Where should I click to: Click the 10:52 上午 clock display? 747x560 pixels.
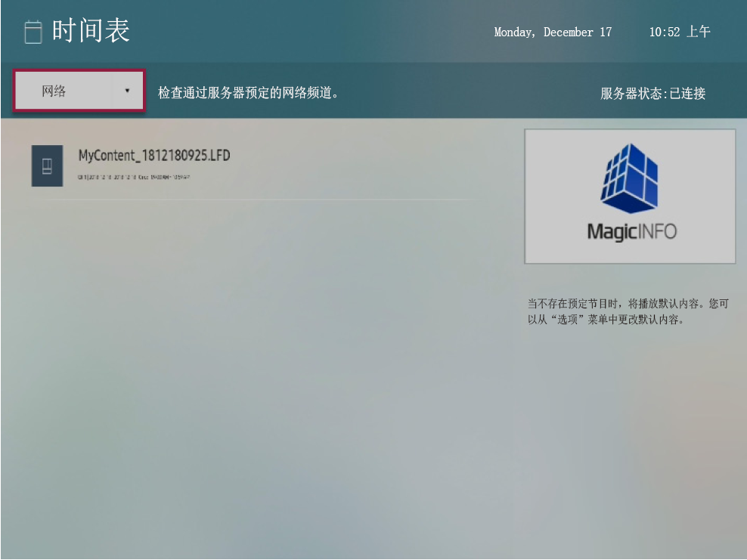(679, 32)
